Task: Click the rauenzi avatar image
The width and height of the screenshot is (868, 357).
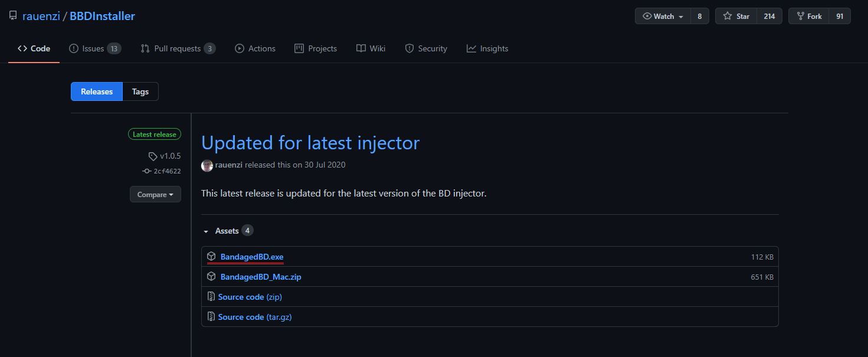Action: [x=207, y=165]
